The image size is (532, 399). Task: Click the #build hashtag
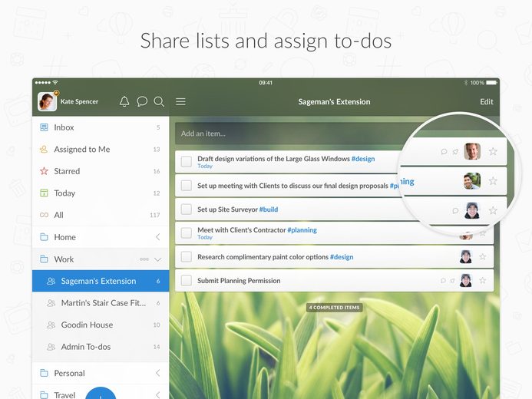point(269,209)
